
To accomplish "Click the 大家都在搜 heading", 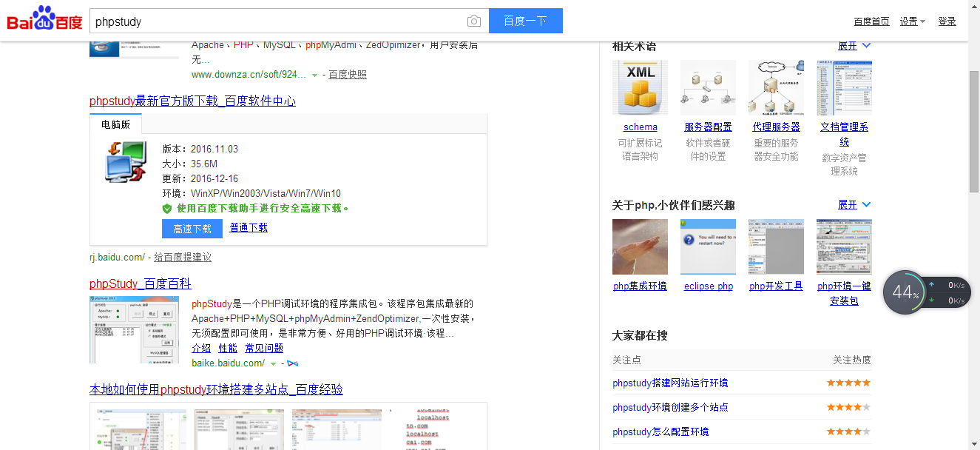I will [x=640, y=336].
